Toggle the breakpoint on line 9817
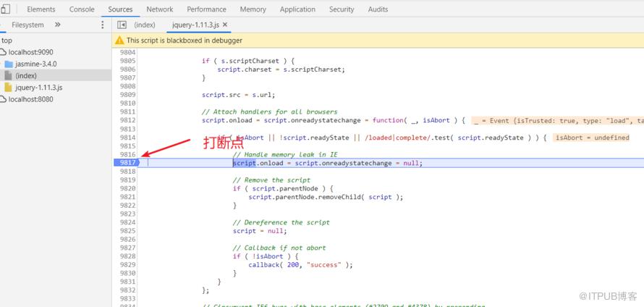644x307 pixels. 127,163
